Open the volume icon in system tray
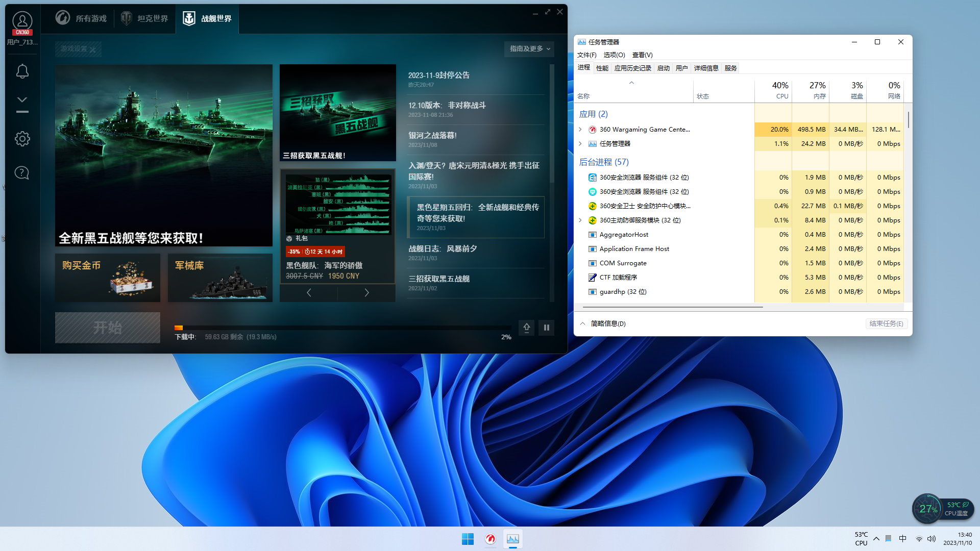This screenshot has width=980, height=551. coord(932,539)
